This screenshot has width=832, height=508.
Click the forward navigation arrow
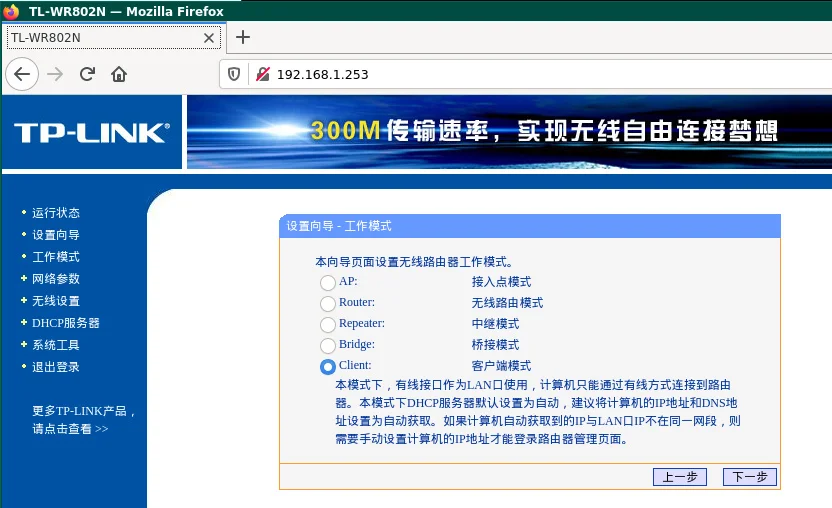point(55,74)
